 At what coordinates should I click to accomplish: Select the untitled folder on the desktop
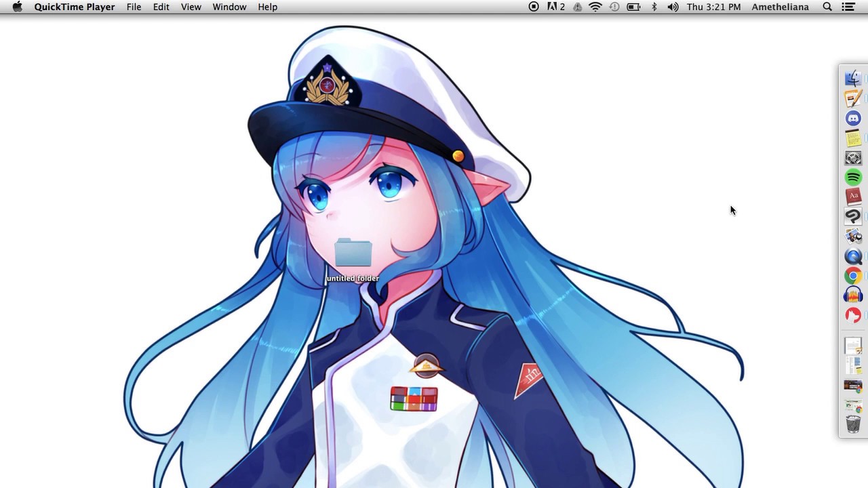click(x=353, y=260)
